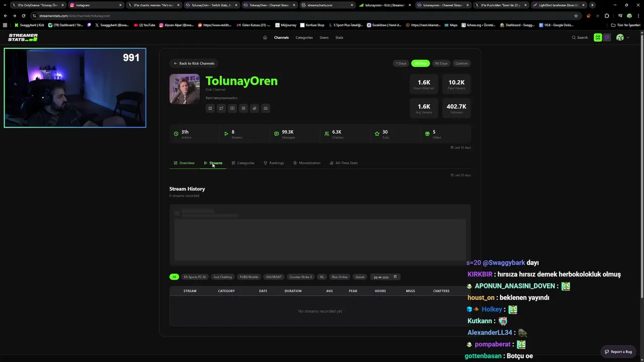Open the Kick social link icon
Screen dimensions: 644x362
tap(210, 108)
